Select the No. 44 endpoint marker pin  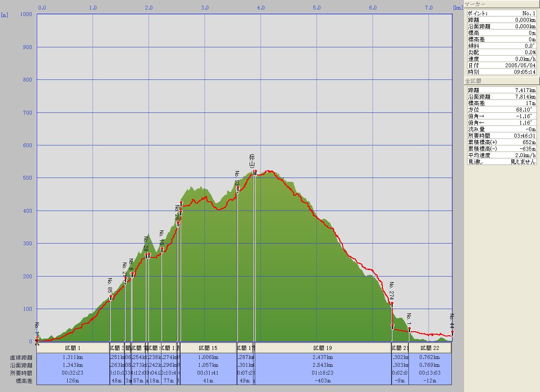(452, 333)
